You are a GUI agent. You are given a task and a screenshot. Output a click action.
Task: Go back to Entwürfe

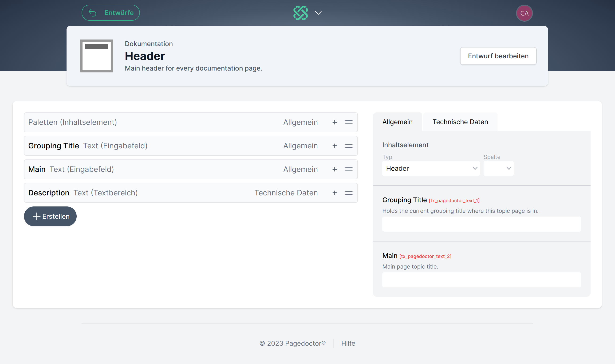click(110, 12)
